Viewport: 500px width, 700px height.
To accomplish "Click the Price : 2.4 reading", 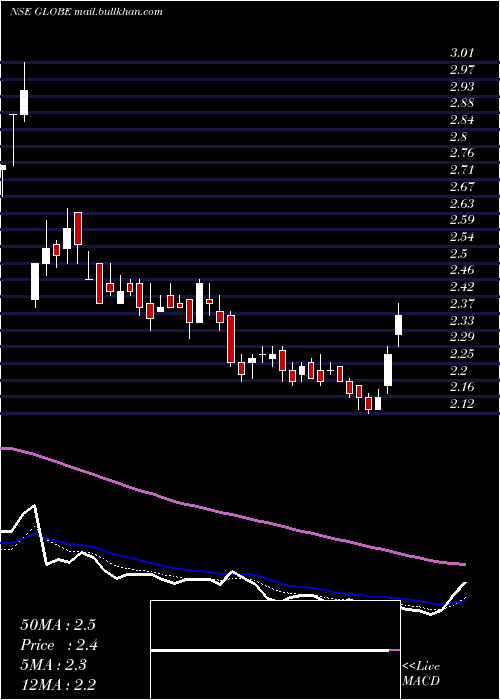I will tap(59, 645).
